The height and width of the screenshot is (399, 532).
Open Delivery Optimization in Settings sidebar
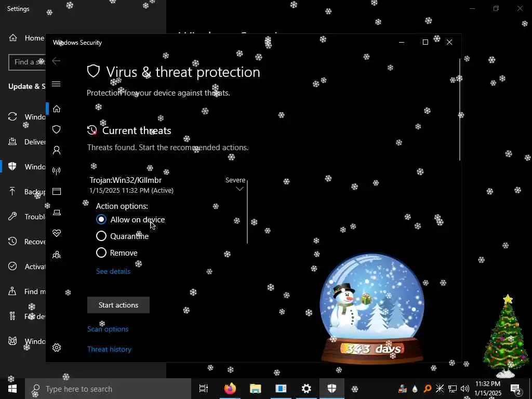point(26,142)
